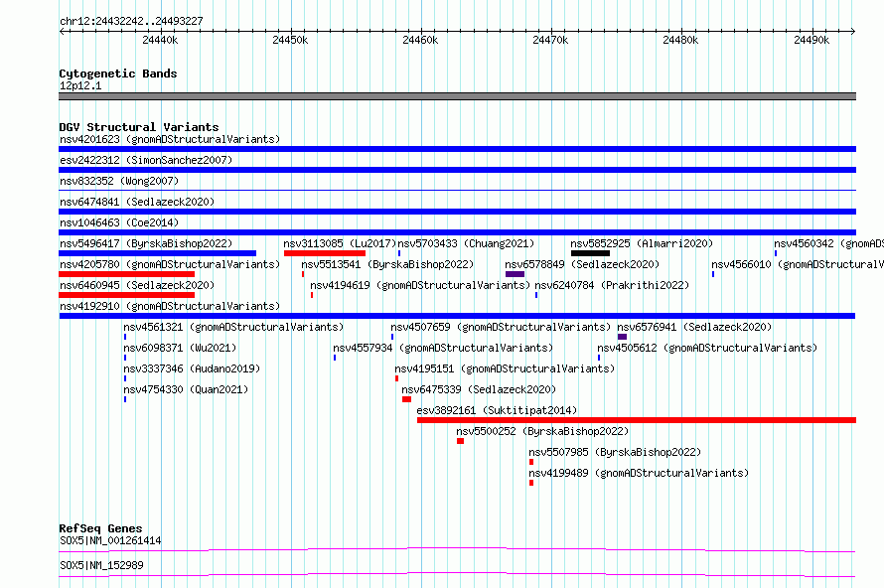Click the red bar under nsv6460945
This screenshot has width=884, height=588.
(x=127, y=295)
